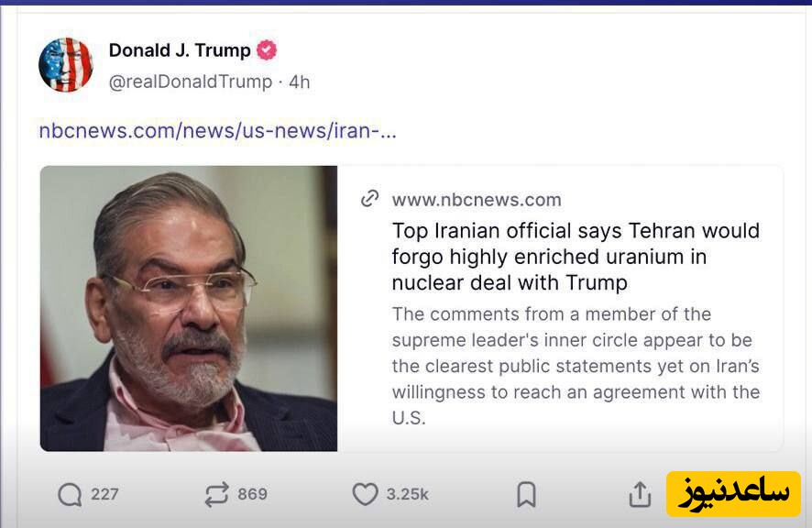Open the reply speech bubble icon

(70, 495)
